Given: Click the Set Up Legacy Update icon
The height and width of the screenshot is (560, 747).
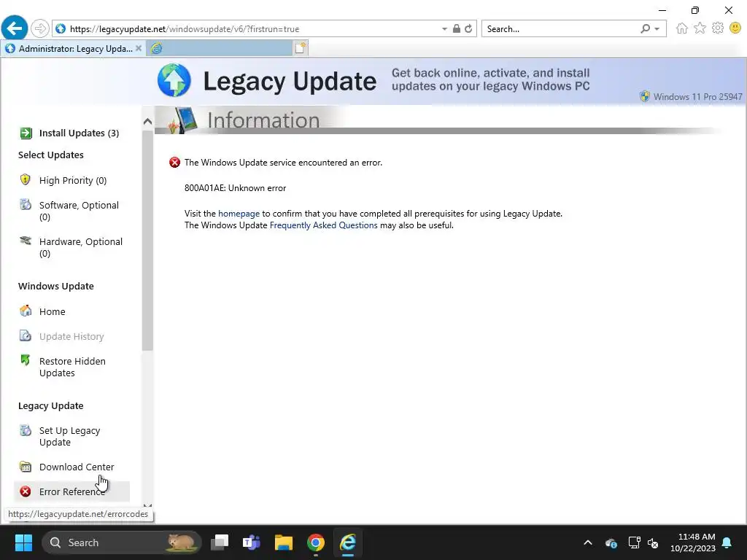Looking at the screenshot, I should tap(26, 430).
